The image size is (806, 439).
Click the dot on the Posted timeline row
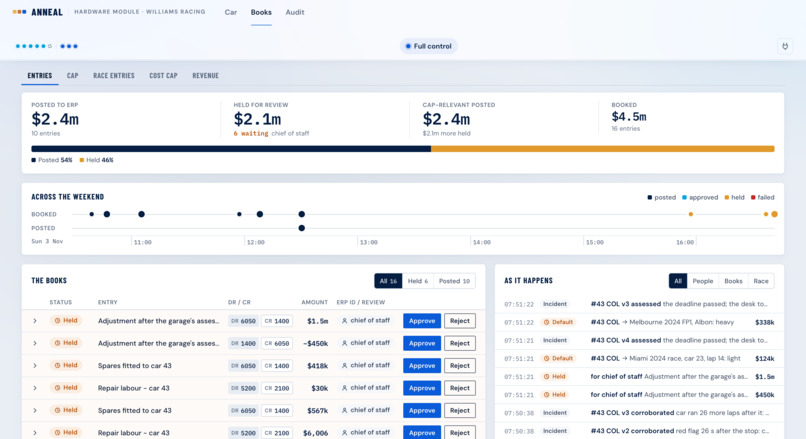302,228
